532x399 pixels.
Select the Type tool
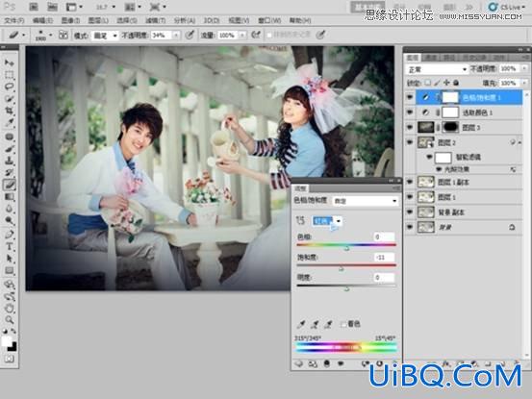point(9,247)
